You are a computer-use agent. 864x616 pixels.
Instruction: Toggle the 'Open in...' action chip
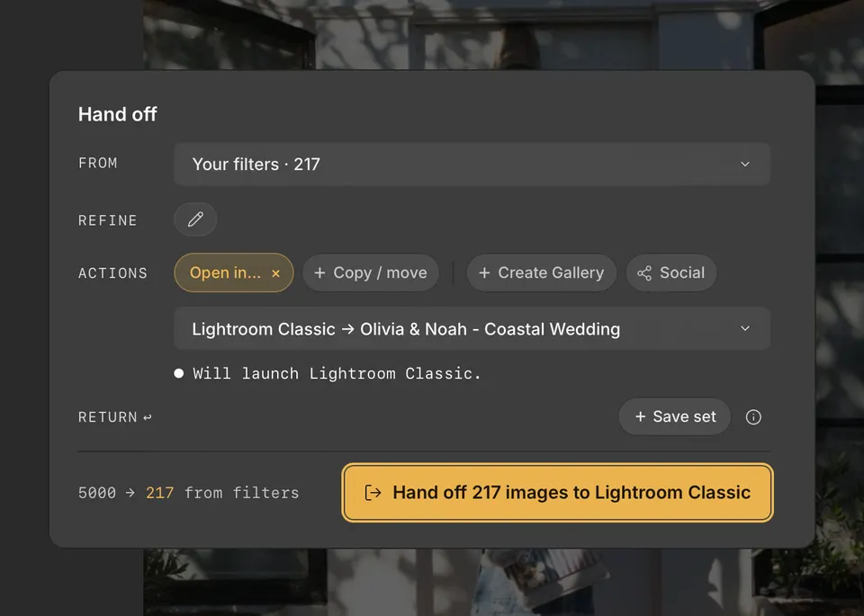pos(234,272)
